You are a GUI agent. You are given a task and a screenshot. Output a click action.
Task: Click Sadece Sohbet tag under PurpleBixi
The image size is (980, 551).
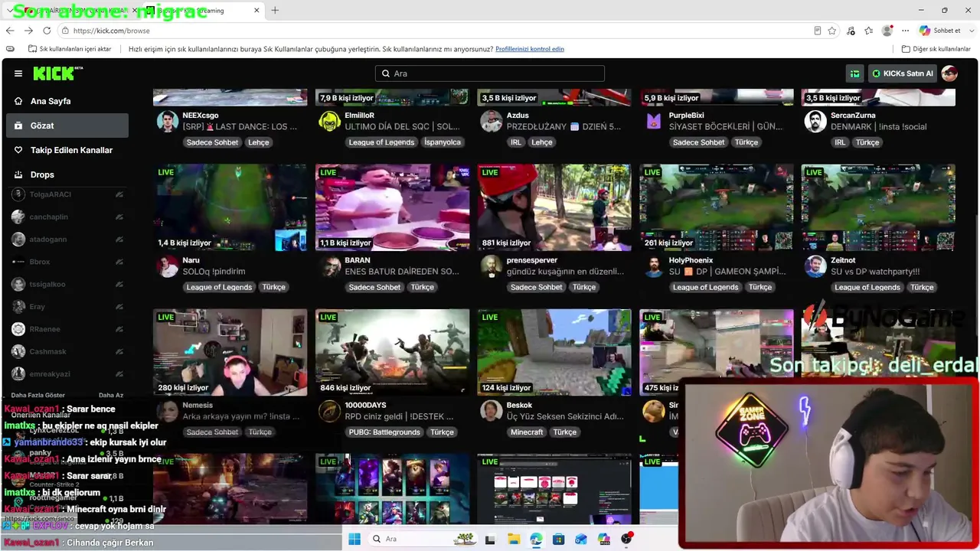[x=698, y=142]
